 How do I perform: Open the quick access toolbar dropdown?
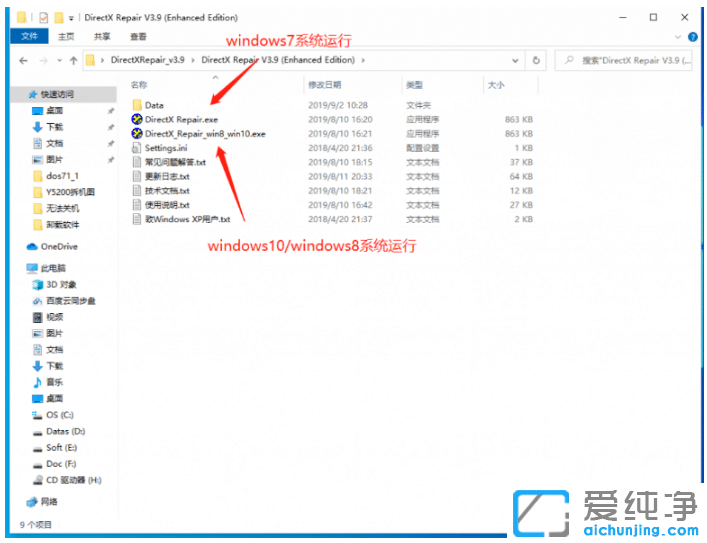point(71,18)
